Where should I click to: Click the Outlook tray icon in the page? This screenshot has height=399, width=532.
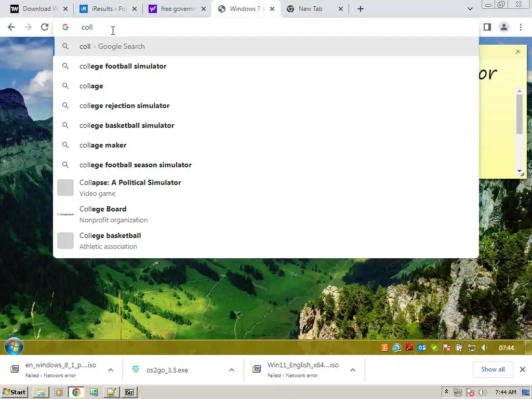click(422, 348)
